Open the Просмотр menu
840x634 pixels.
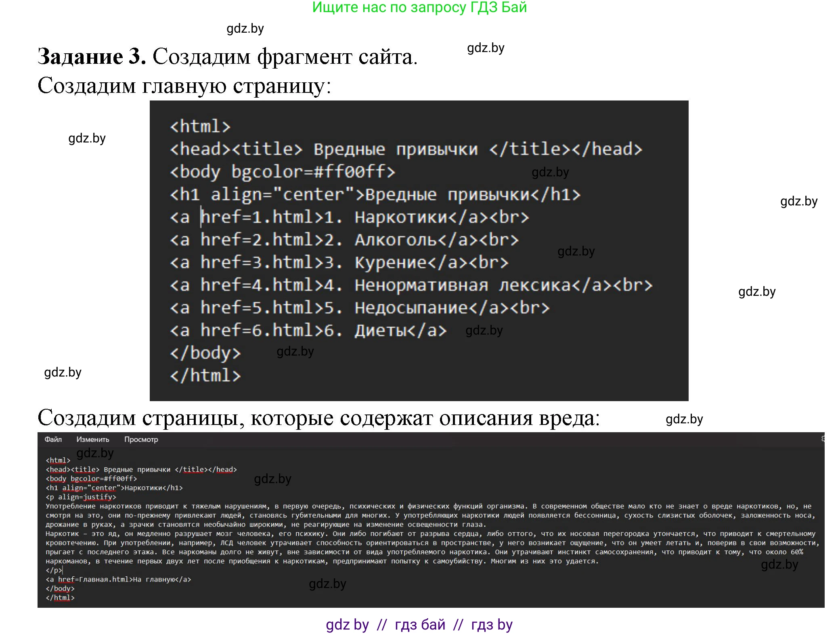[141, 439]
